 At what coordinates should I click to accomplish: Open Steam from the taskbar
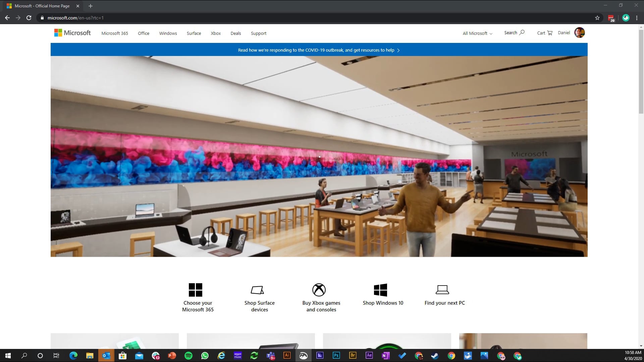(x=435, y=356)
